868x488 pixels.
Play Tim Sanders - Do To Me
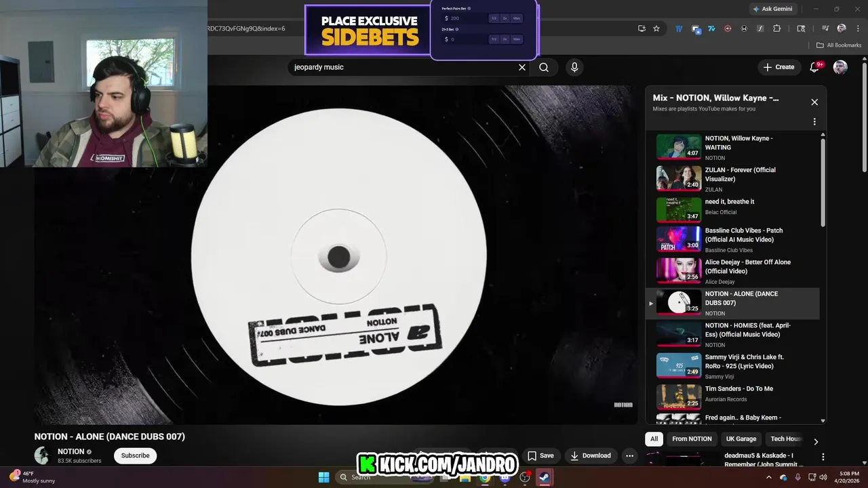pyautogui.click(x=732, y=398)
